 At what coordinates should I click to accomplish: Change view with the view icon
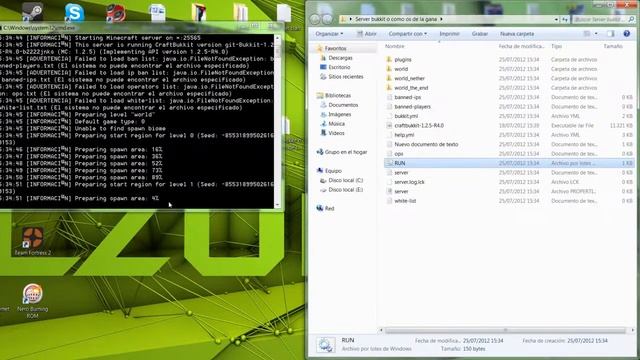(x=587, y=33)
